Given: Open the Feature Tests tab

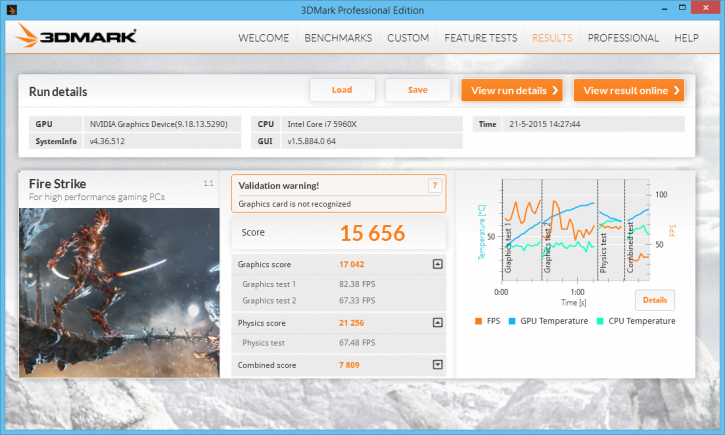Looking at the screenshot, I should click(480, 38).
